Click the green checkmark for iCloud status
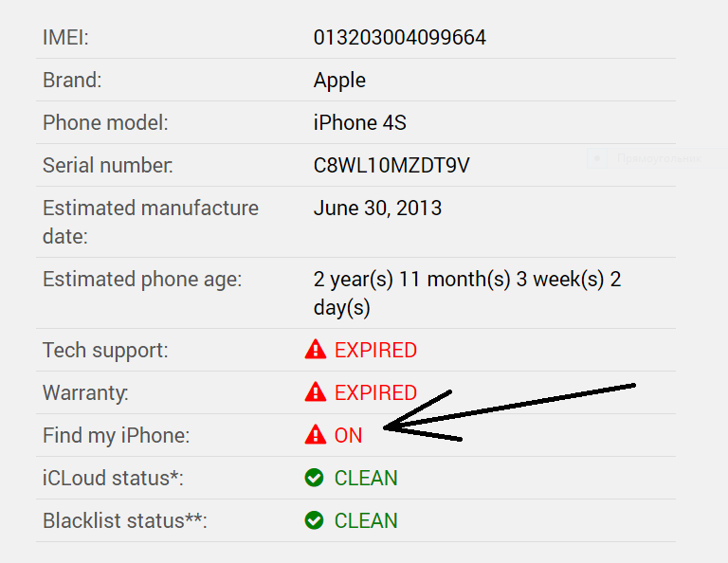This screenshot has width=728, height=563. point(315,479)
